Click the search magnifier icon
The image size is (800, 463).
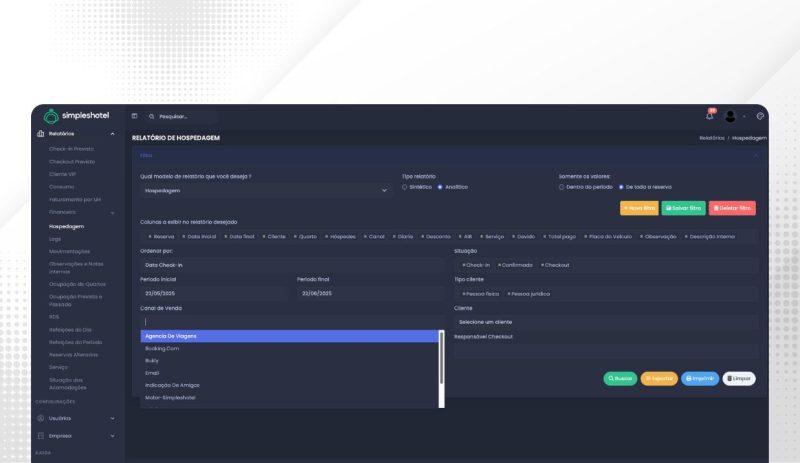[x=152, y=117]
